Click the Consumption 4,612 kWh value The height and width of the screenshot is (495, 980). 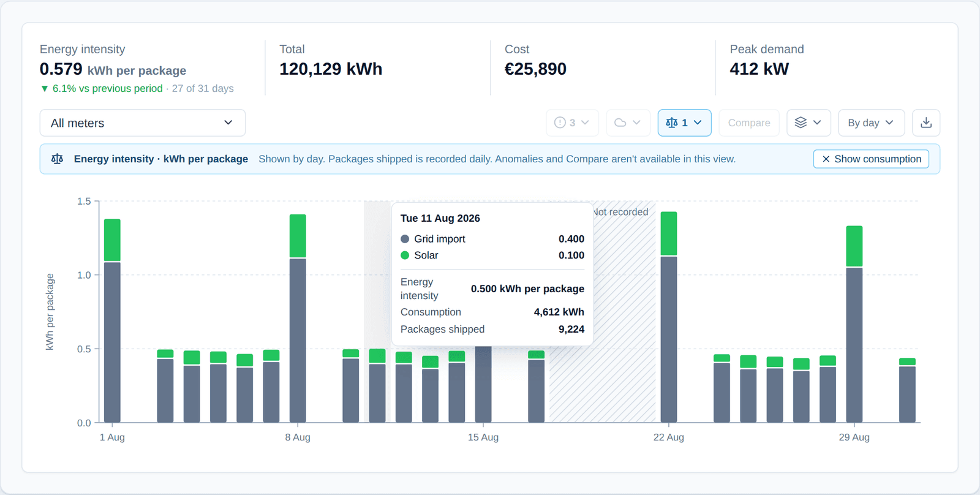click(x=559, y=312)
